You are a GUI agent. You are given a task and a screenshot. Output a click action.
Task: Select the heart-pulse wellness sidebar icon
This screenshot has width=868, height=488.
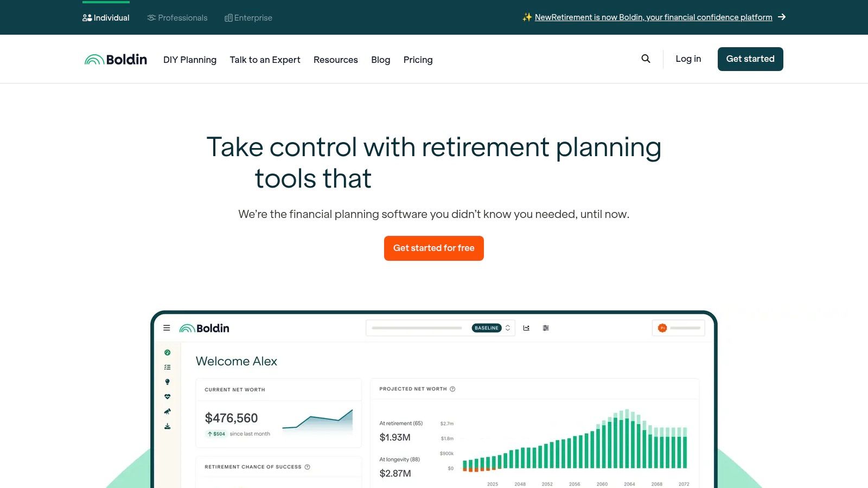[167, 396]
